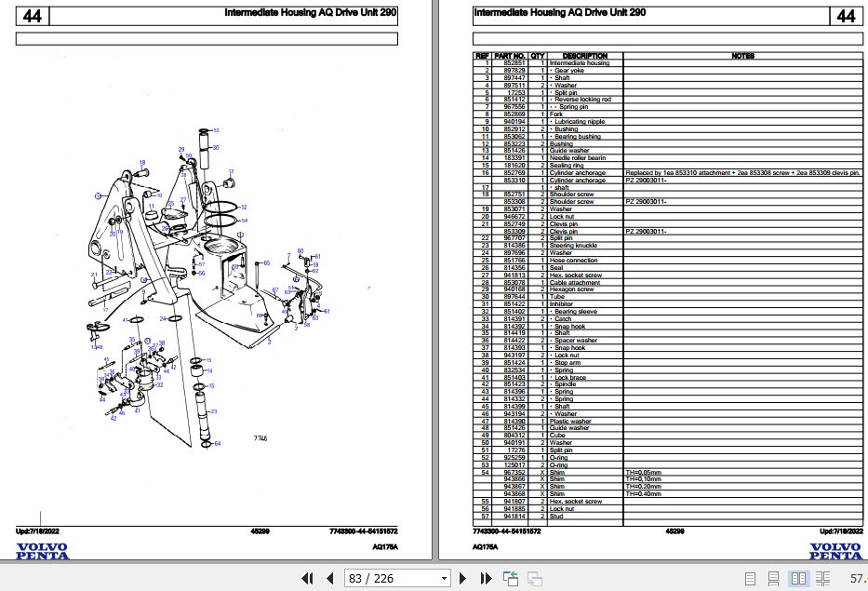Click the Volvo Penta logo on left page
Viewport: 868px width, 591px height.
point(42,552)
